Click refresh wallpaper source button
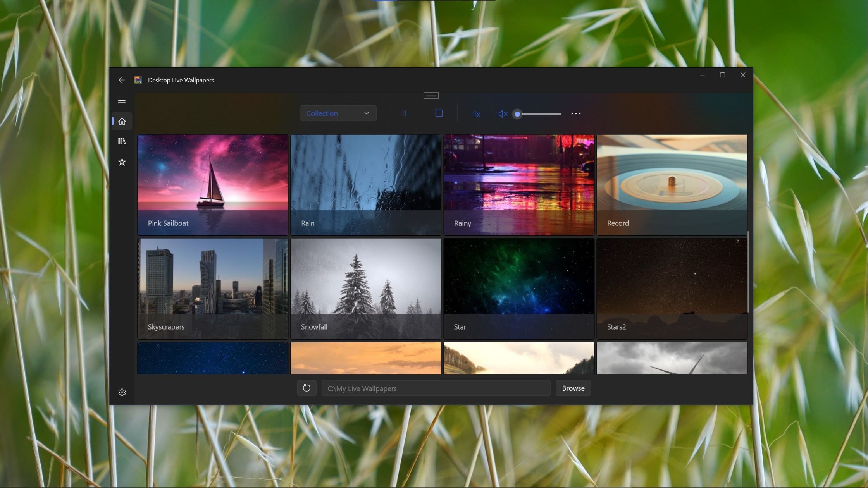The width and height of the screenshot is (868, 488). (307, 388)
